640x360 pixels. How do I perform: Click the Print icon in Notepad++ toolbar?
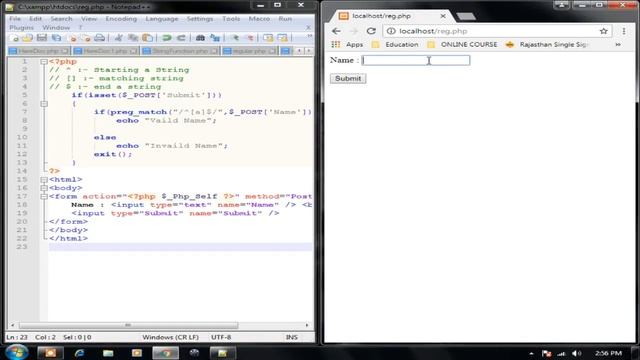pyautogui.click(x=100, y=38)
